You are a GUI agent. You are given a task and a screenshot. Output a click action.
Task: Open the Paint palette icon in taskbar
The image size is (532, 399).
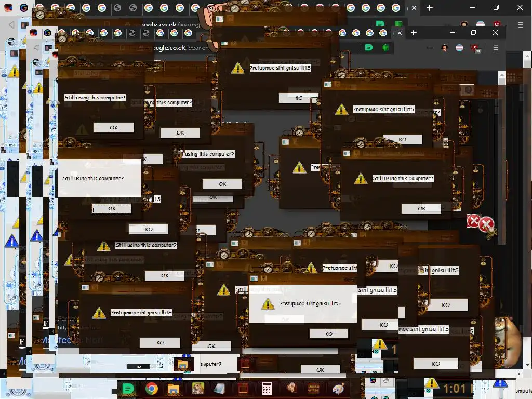pyautogui.click(x=338, y=389)
